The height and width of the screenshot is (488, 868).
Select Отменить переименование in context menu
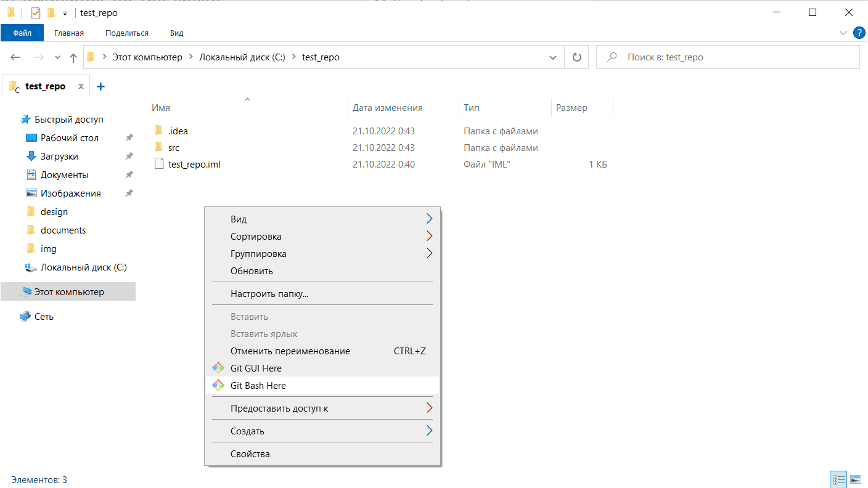pyautogui.click(x=322, y=351)
